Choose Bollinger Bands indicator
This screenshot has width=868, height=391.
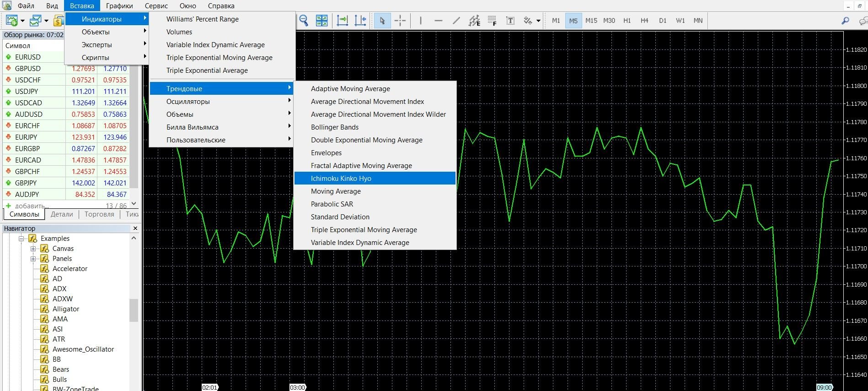point(375,127)
